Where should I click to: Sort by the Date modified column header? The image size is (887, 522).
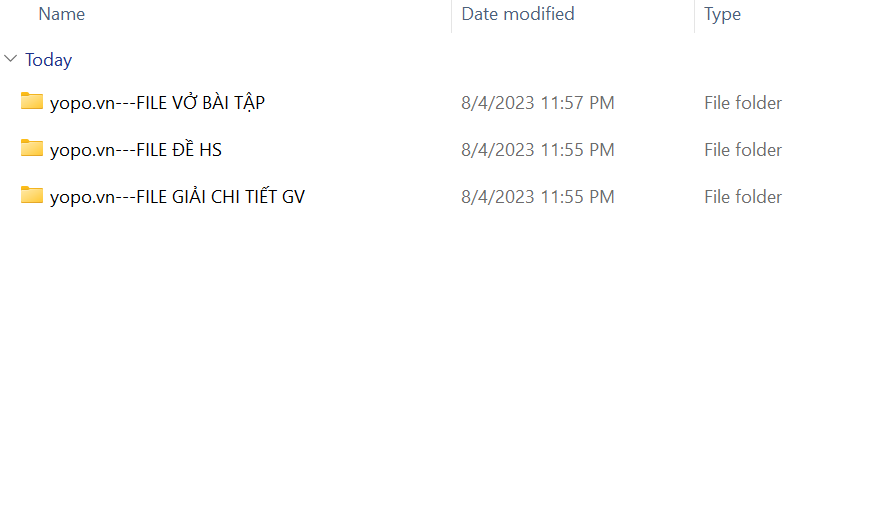pyautogui.click(x=518, y=14)
